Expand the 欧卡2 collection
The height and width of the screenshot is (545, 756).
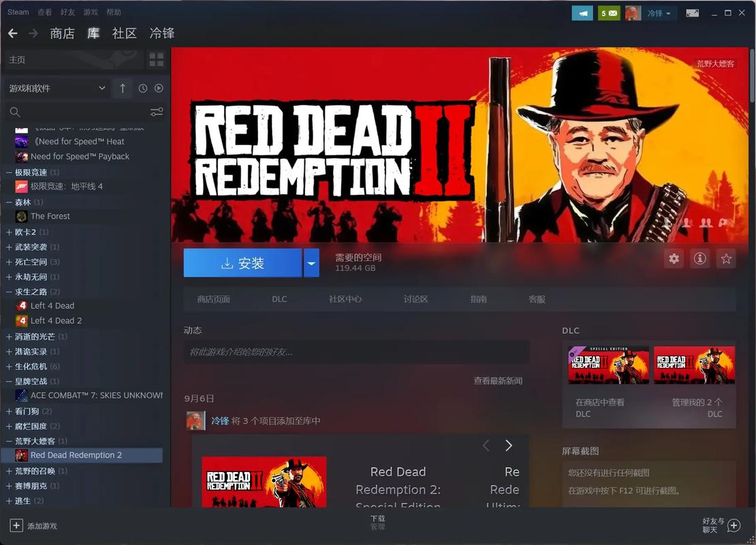9,232
